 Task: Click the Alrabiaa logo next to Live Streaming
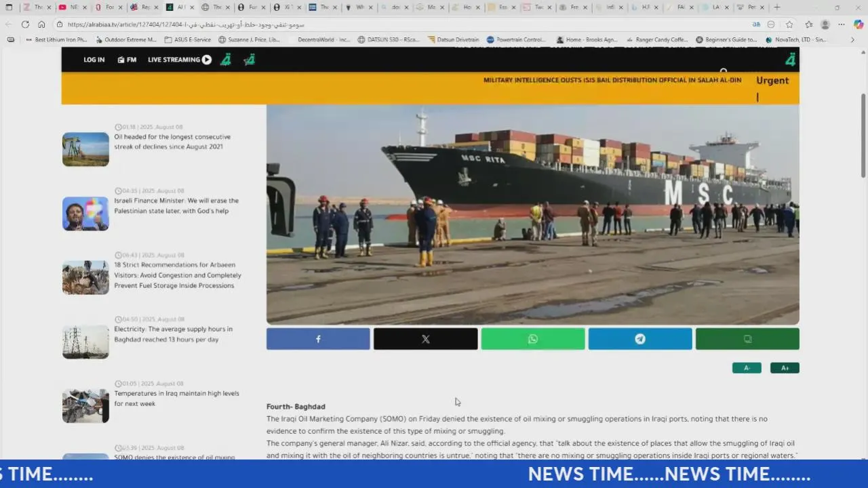[226, 60]
